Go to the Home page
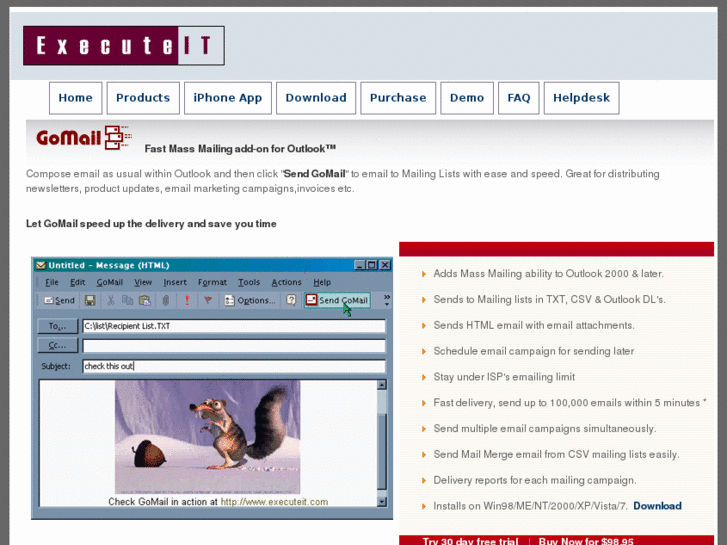 [76, 98]
